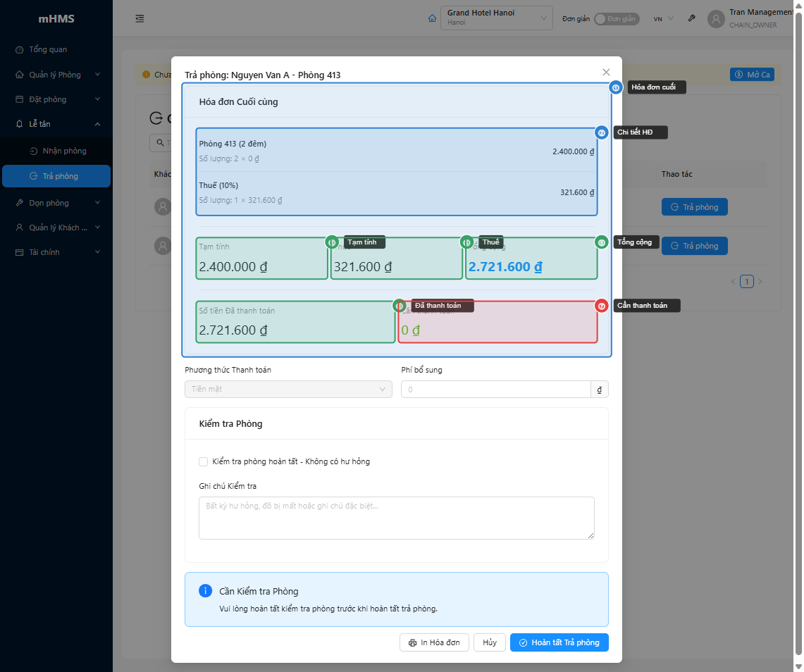Click the sidebar collapse menu icon
Viewport: 804px width, 672px height.
click(140, 18)
